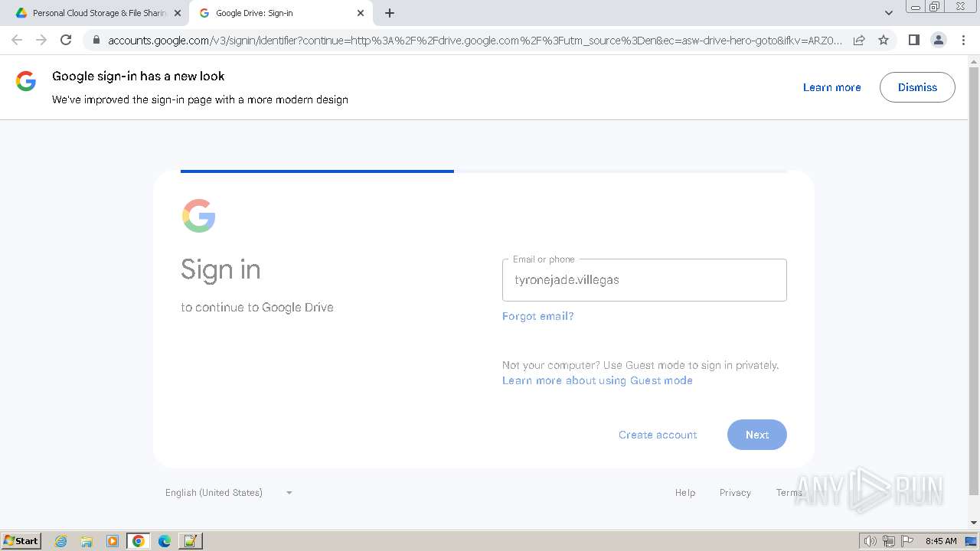This screenshot has height=551, width=980.
Task: Click the Google logo in banner
Action: pos(26,81)
